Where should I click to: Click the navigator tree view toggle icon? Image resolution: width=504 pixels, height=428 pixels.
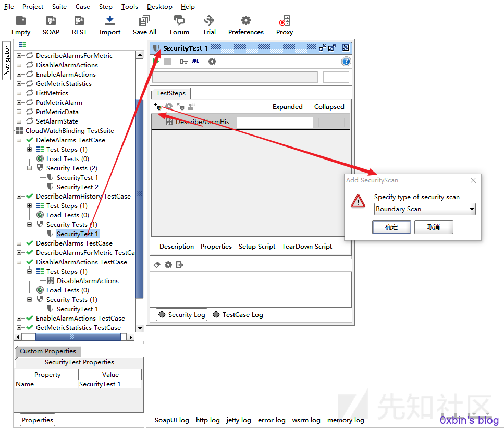coord(22,45)
